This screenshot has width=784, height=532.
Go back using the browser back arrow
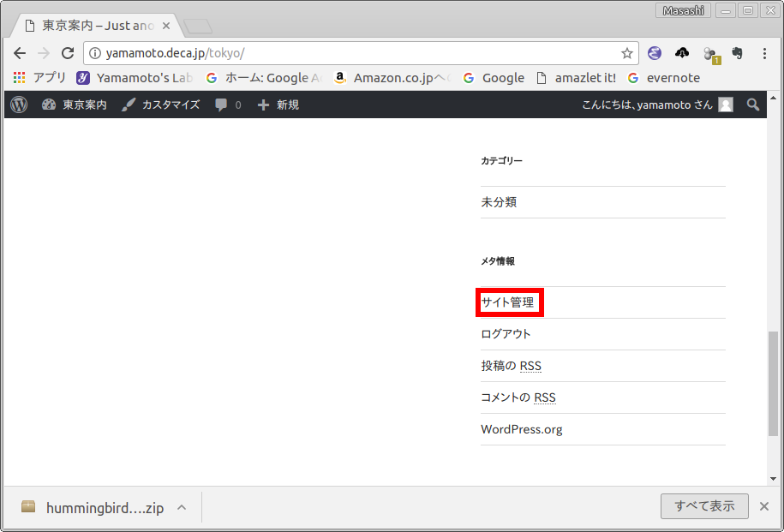point(20,53)
